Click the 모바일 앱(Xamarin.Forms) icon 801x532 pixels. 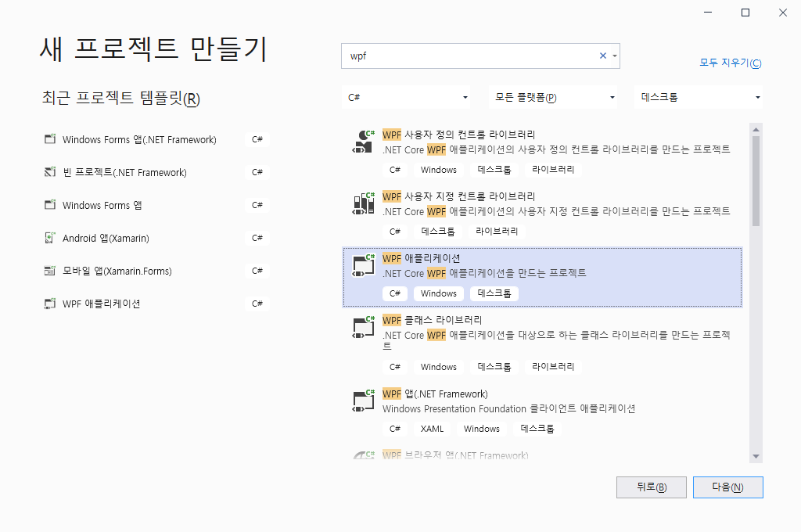(49, 271)
